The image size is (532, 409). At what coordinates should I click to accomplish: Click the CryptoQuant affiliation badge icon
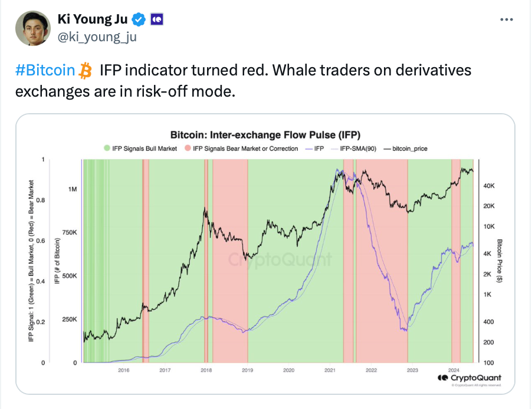(x=157, y=19)
